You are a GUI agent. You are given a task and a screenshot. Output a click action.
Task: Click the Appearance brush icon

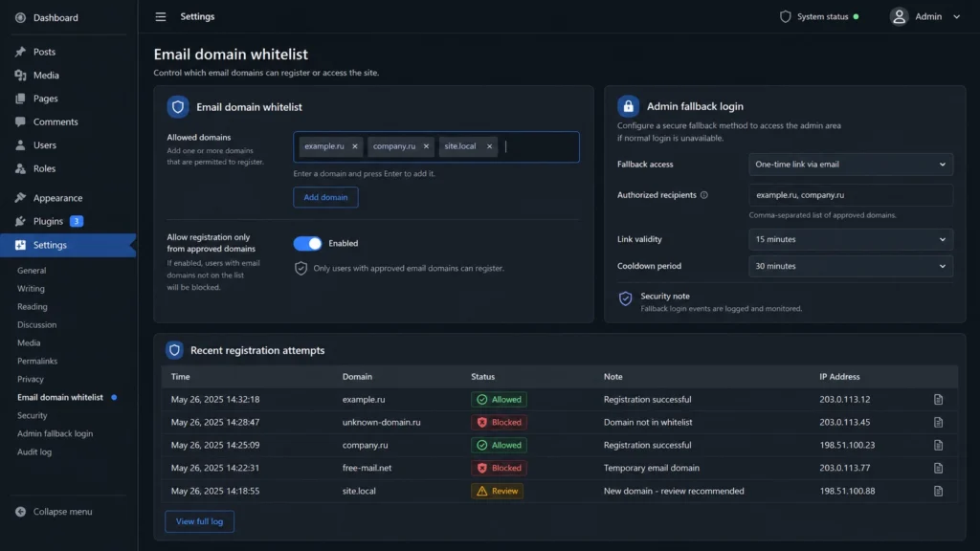21,198
